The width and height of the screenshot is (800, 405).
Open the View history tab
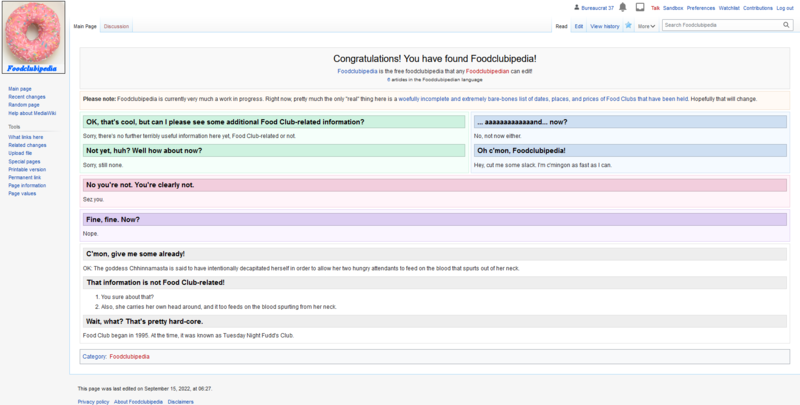tap(605, 26)
